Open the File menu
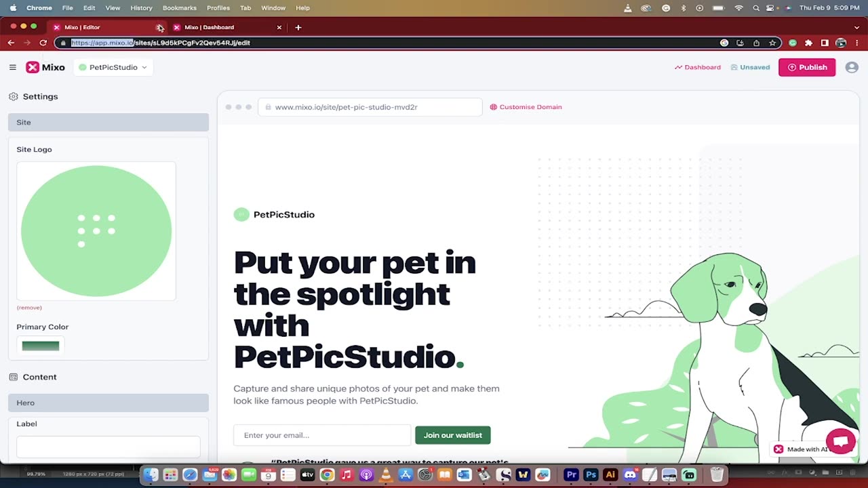The width and height of the screenshot is (868, 488). pyautogui.click(x=68, y=8)
